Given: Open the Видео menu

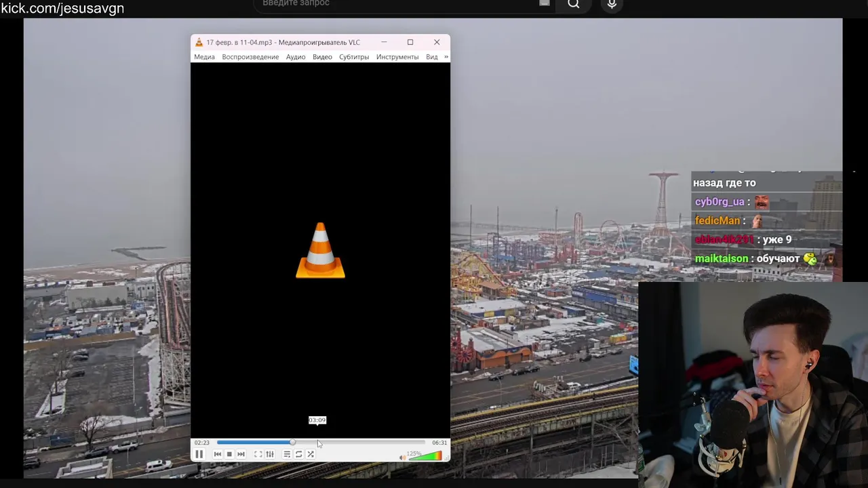Looking at the screenshot, I should 322,57.
